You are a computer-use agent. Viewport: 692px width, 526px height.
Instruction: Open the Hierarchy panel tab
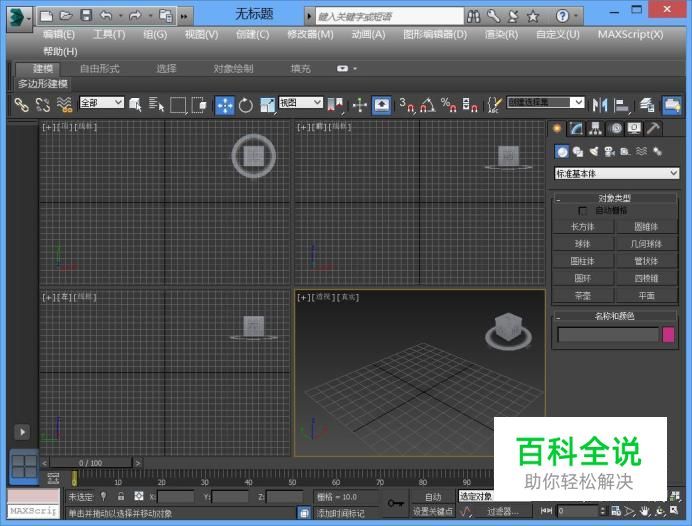[x=595, y=128]
